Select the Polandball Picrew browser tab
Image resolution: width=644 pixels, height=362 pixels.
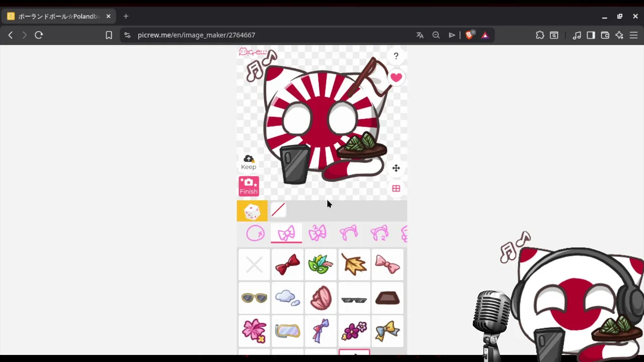coord(59,17)
